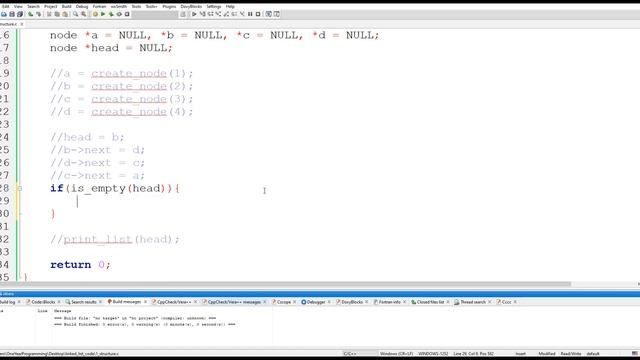Image resolution: width=640 pixels, height=360 pixels.
Task: Open the Debug menu
Action: [82, 7]
